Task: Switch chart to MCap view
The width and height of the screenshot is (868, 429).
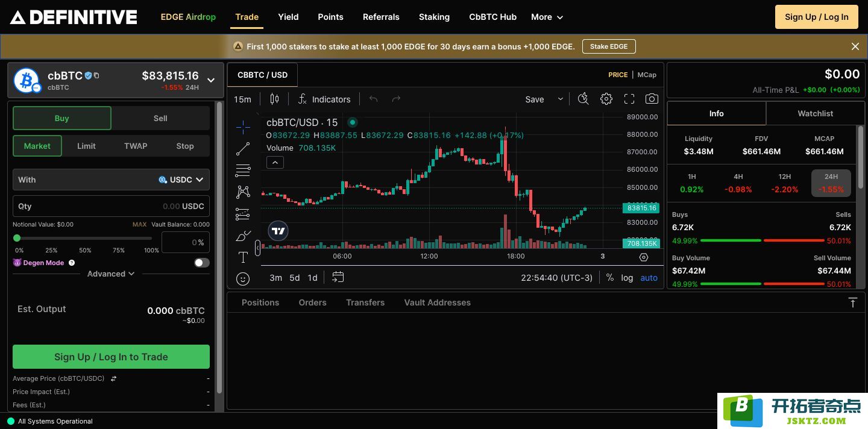Action: [647, 75]
